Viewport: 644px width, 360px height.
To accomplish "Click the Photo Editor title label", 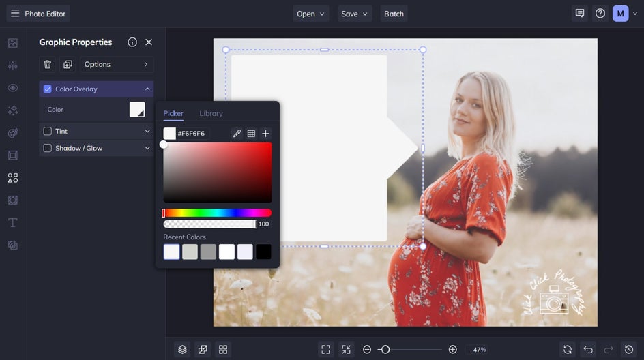I will 45,14.
